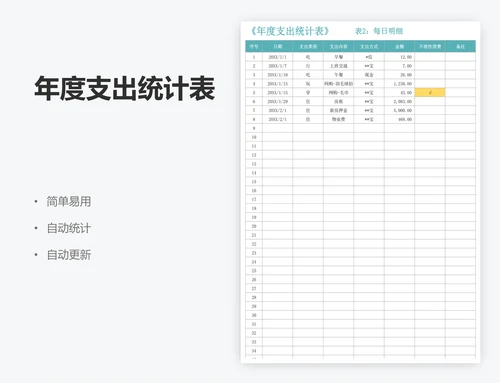500x383 pixels.
Task: Click the 26.00 amount cell
Action: (x=400, y=75)
